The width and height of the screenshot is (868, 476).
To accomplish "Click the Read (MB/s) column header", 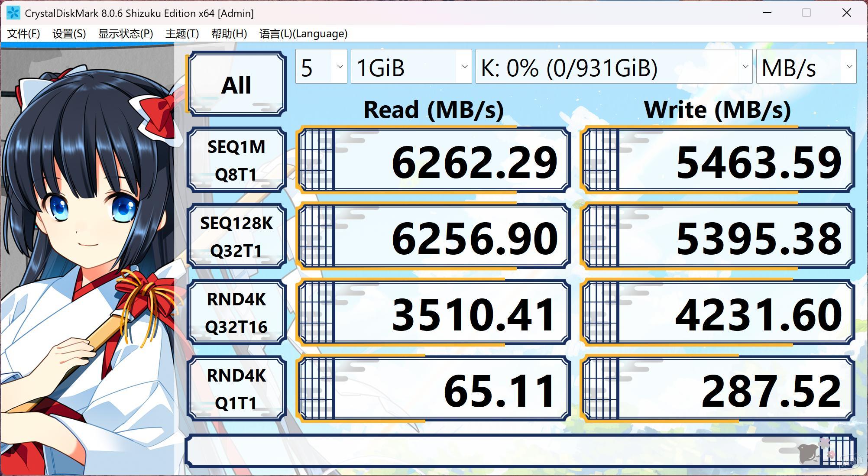I will tap(434, 110).
